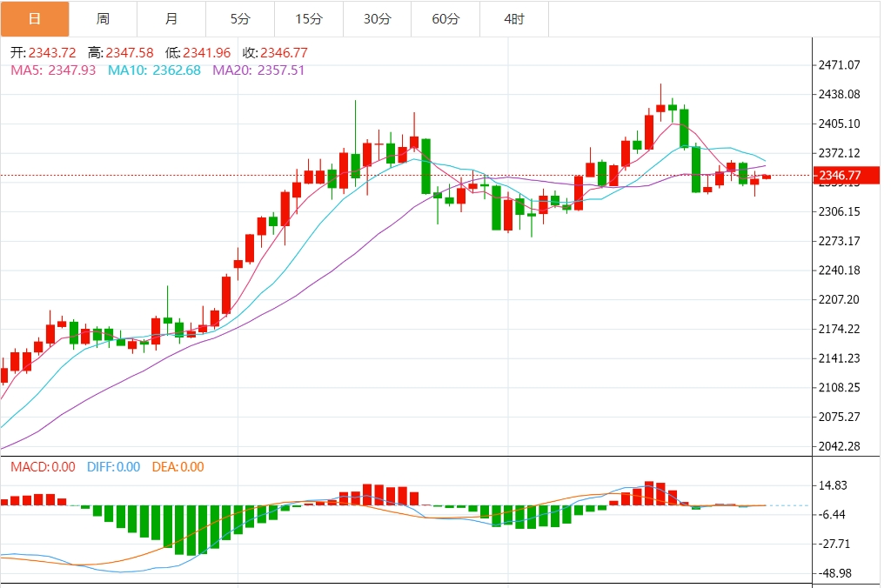Switch to the 4时 timeframe tab
The image size is (891, 588).
click(x=515, y=19)
